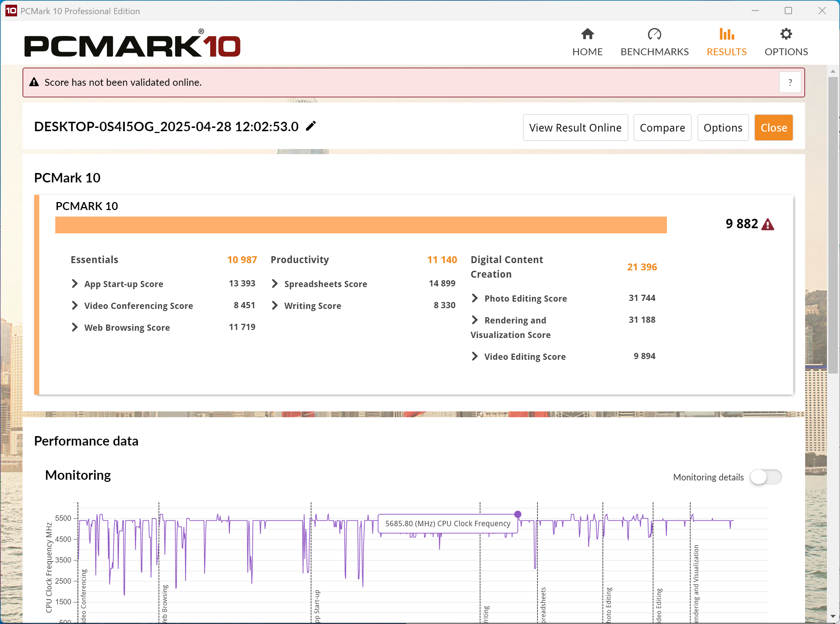This screenshot has height=624, width=840.
Task: Click the vertical scrollbar thumb
Action: pos(833,225)
